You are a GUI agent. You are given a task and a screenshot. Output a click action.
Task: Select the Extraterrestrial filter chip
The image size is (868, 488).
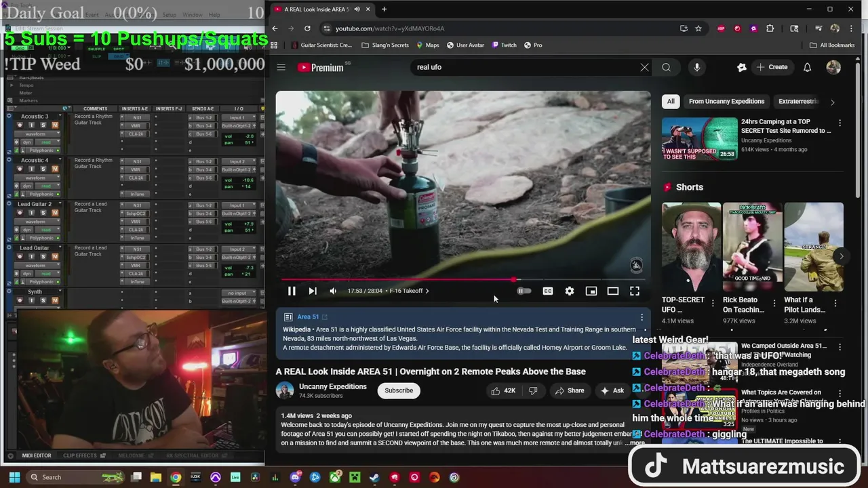799,102
